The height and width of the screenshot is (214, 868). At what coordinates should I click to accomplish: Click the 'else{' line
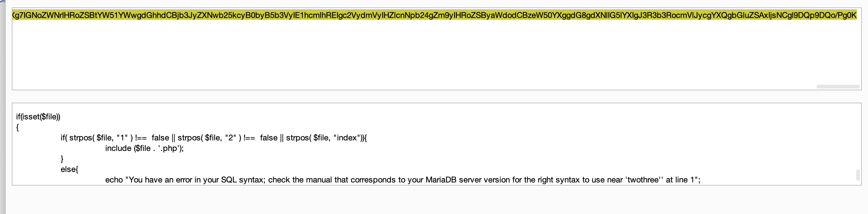tap(69, 169)
